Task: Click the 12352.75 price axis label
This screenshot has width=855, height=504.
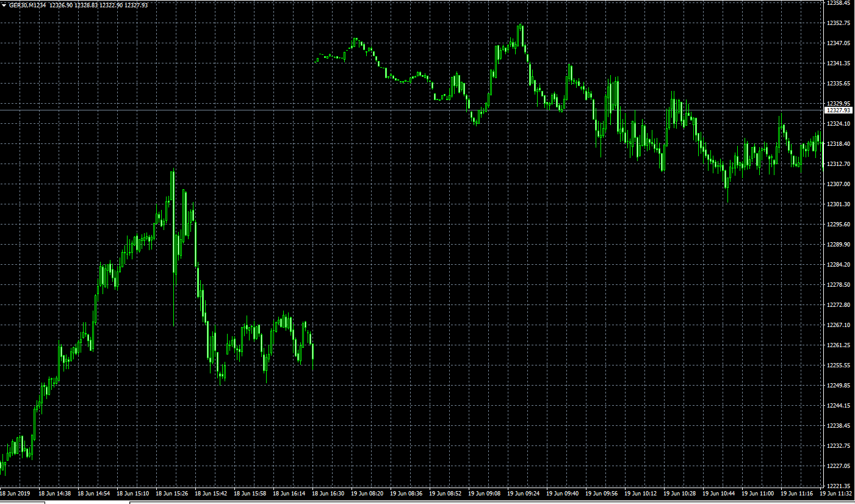Action: tap(839, 23)
